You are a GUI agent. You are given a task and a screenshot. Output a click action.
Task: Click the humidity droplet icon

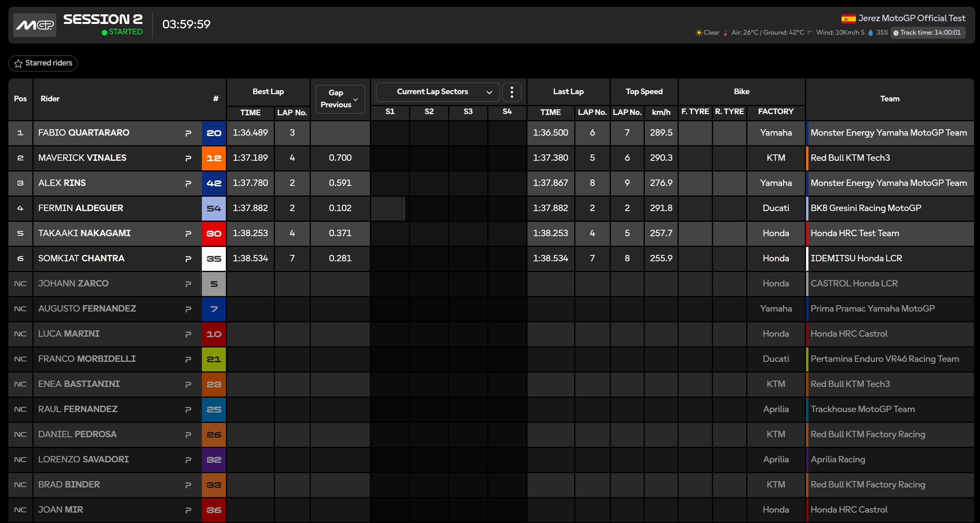pos(871,33)
